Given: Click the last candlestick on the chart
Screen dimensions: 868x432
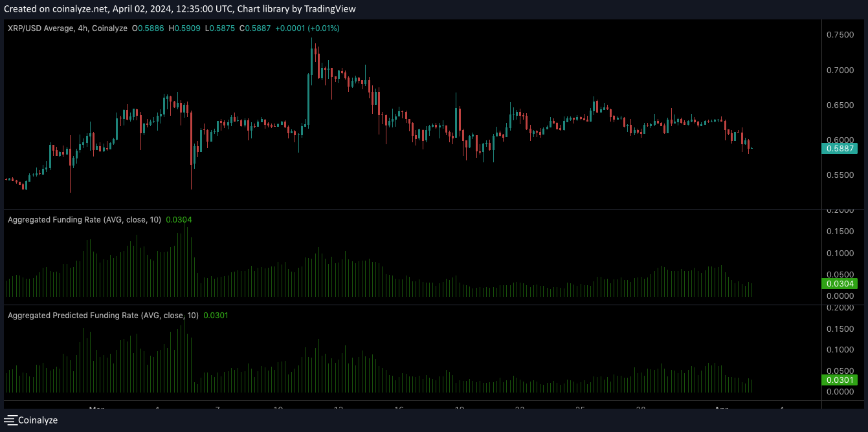Looking at the screenshot, I should (751, 149).
